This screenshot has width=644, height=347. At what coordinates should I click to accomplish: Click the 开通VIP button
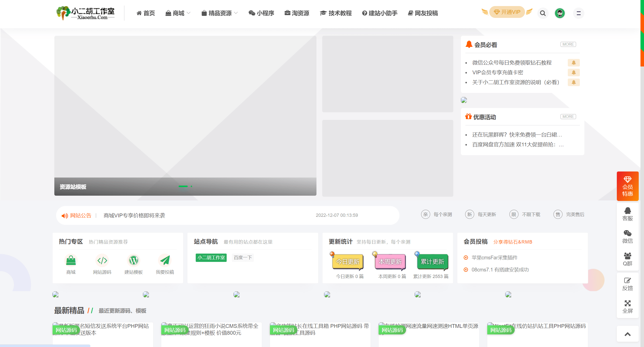pos(507,12)
